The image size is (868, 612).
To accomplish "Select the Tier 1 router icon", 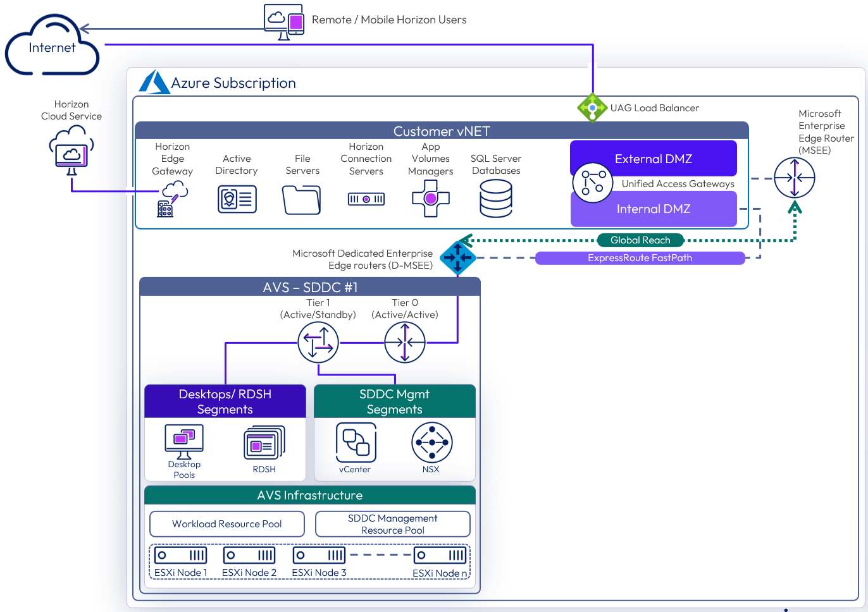I will (318, 343).
